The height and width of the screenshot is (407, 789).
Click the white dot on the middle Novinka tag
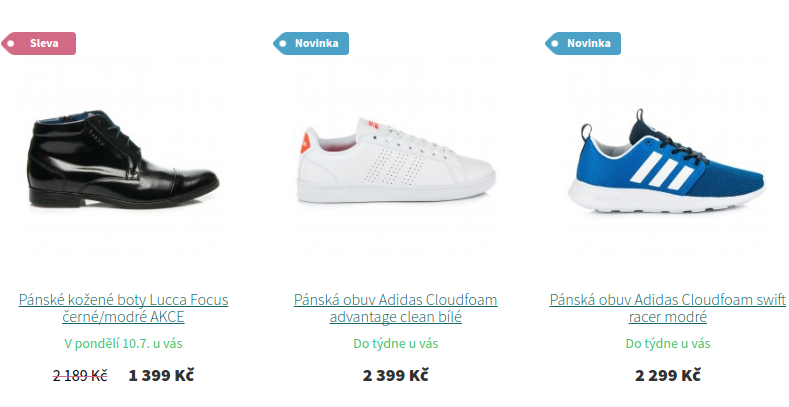pos(283,44)
